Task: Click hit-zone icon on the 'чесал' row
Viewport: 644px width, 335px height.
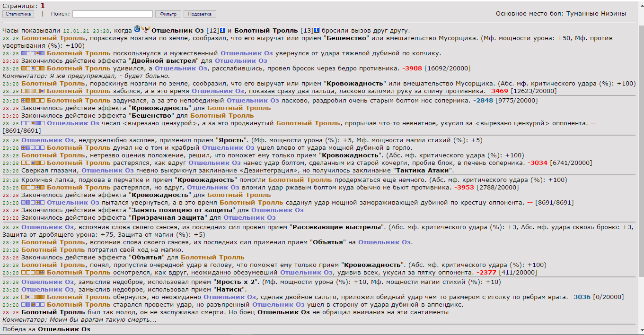Action: pyautogui.click(x=33, y=123)
